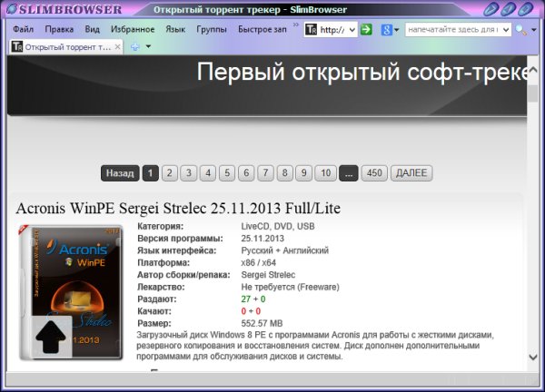Click the magnifier search icon
Image resolution: width=545 pixels, height=392 pixels.
pyautogui.click(x=520, y=30)
